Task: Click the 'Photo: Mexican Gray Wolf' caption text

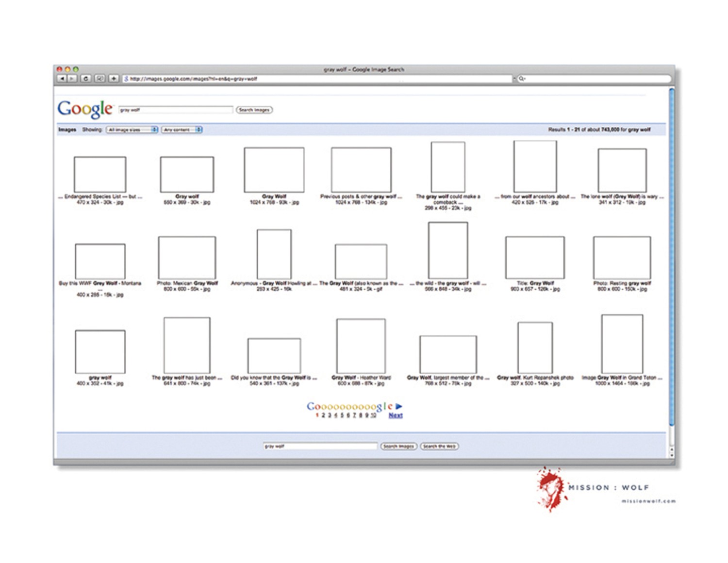Action: tap(187, 283)
